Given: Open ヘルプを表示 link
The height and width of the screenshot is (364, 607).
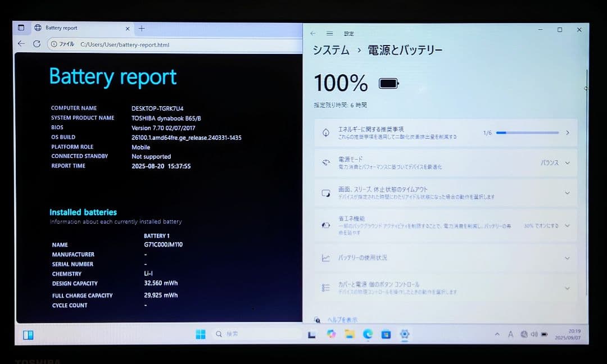Looking at the screenshot, I should (x=343, y=318).
